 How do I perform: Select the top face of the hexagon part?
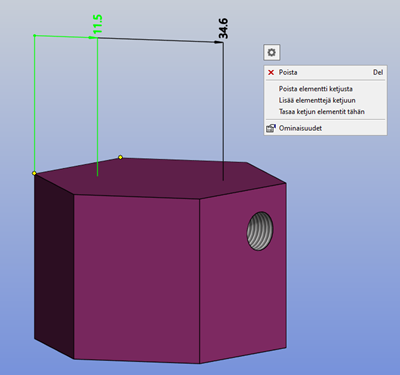(x=160, y=179)
